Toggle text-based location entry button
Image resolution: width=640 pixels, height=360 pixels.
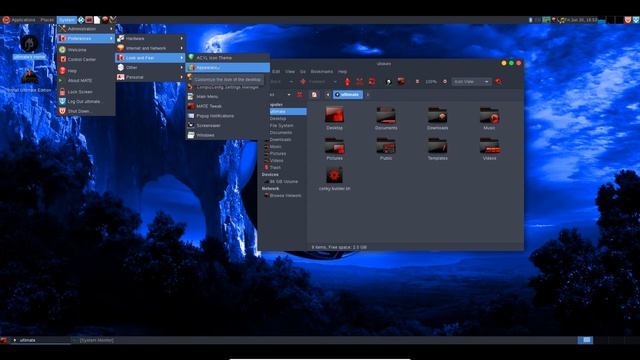tap(314, 94)
